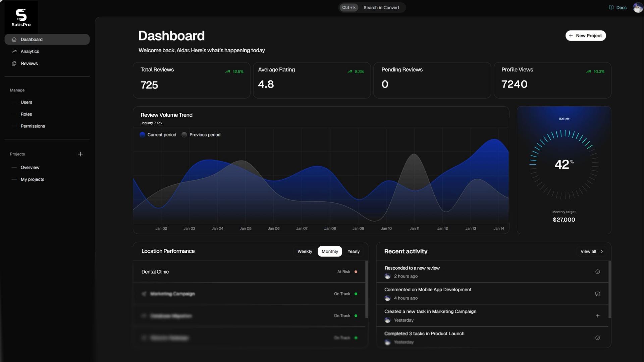
Task: Open My projects in sidebar
Action: pyautogui.click(x=33, y=179)
